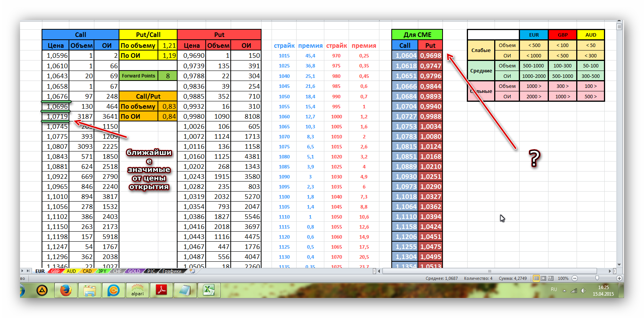The width and height of the screenshot is (644, 318).
Task: Select Put/Call По ОИ value 1,19
Action: (x=168, y=56)
